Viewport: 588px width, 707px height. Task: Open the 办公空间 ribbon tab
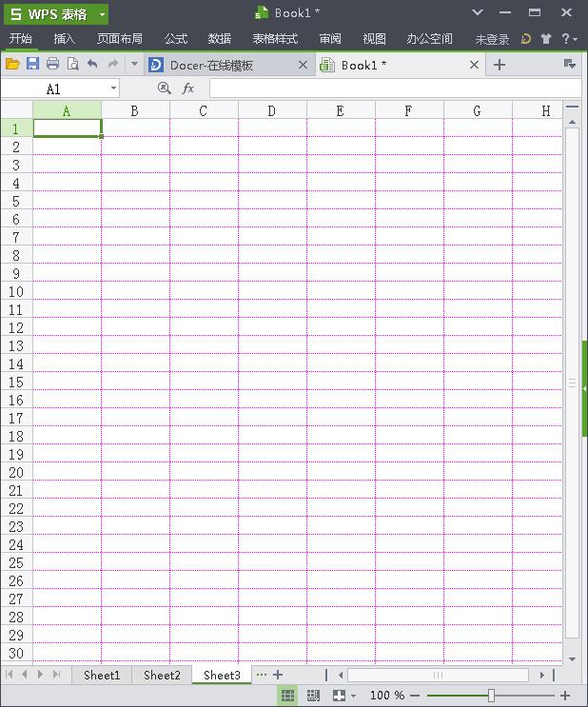point(429,39)
